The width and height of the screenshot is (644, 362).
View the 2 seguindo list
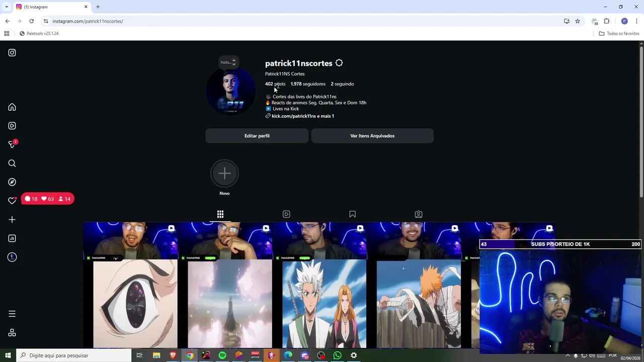click(342, 84)
